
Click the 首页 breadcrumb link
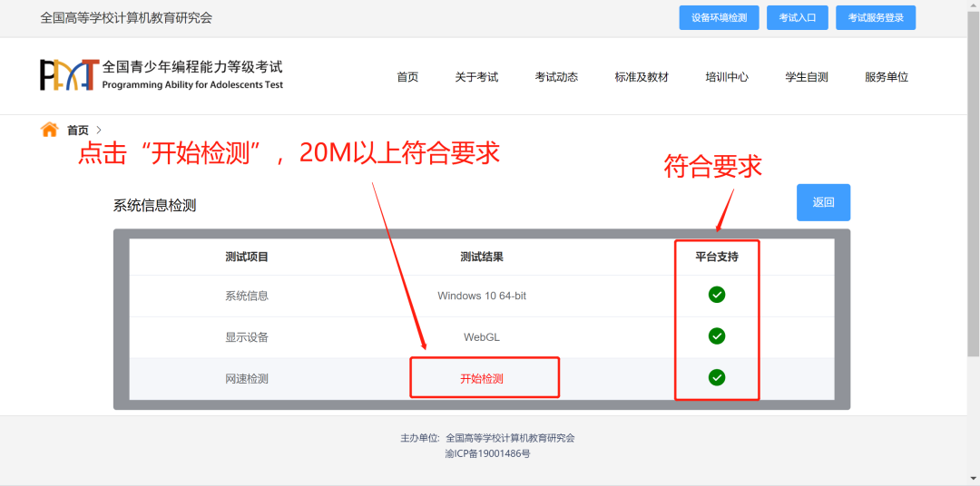pos(78,131)
